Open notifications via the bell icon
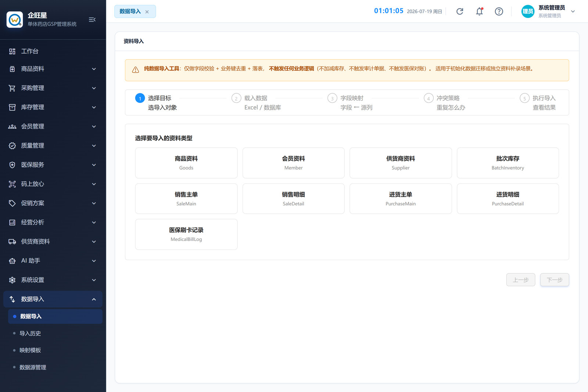This screenshot has height=392, width=588. coord(480,11)
